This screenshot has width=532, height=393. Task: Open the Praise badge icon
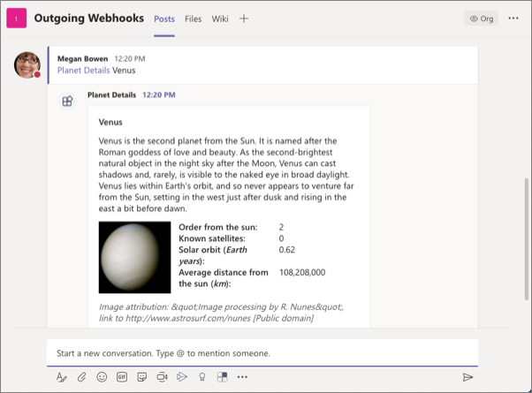pos(202,377)
